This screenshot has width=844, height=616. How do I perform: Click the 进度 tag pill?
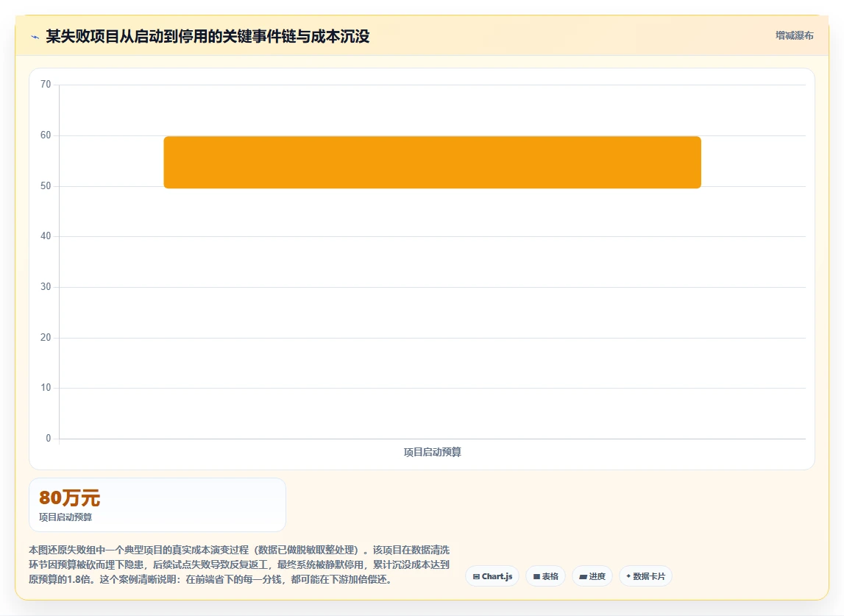point(592,576)
